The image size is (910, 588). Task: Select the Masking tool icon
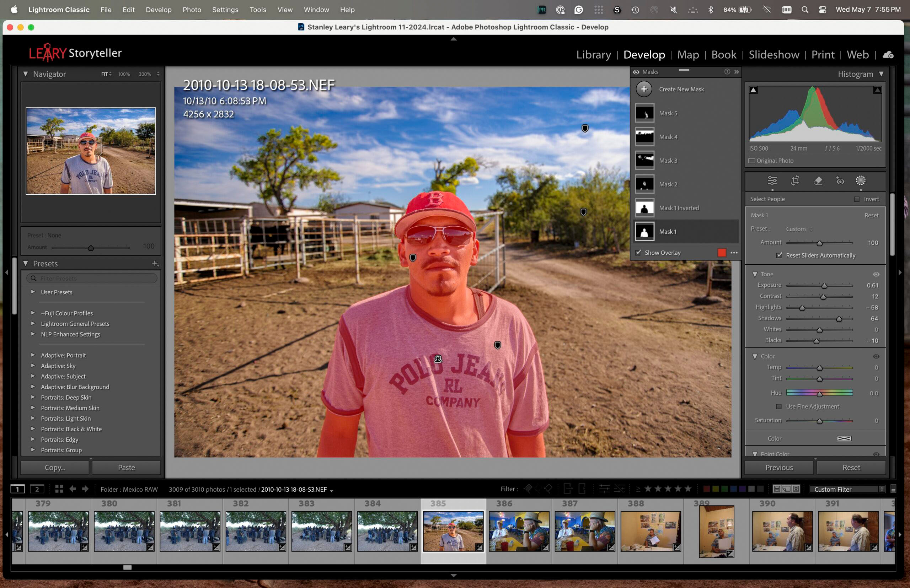[861, 180]
